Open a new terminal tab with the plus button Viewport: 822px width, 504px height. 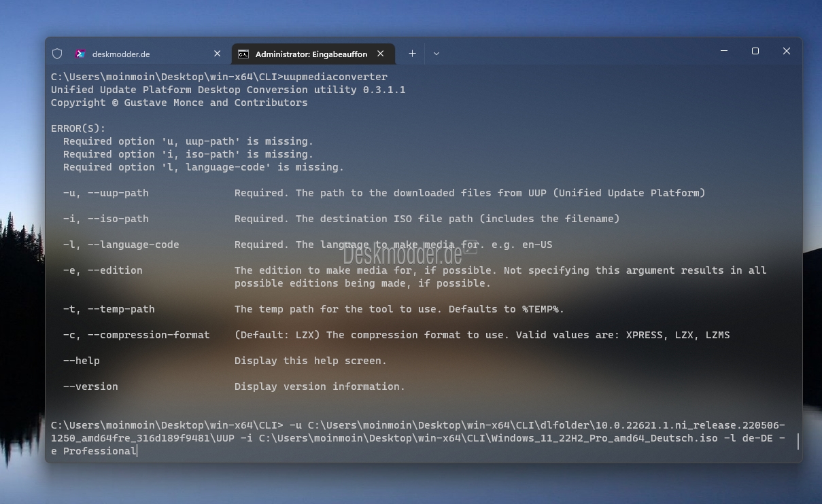(x=412, y=54)
